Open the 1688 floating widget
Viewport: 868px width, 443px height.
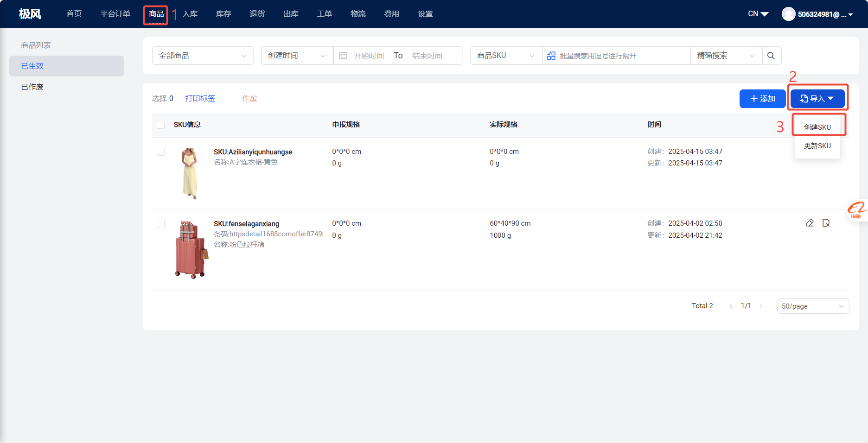tap(857, 210)
